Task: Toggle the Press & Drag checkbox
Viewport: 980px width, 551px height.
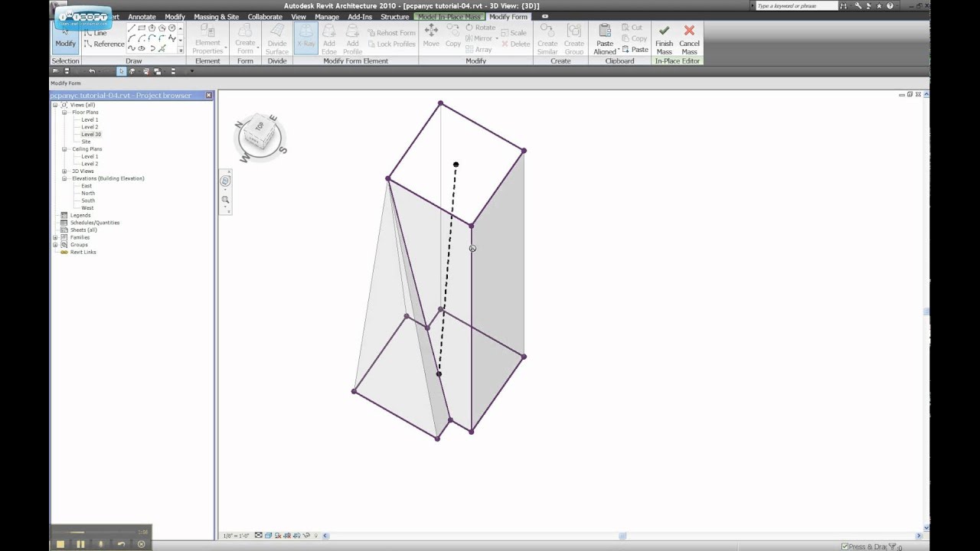Action: [x=844, y=546]
